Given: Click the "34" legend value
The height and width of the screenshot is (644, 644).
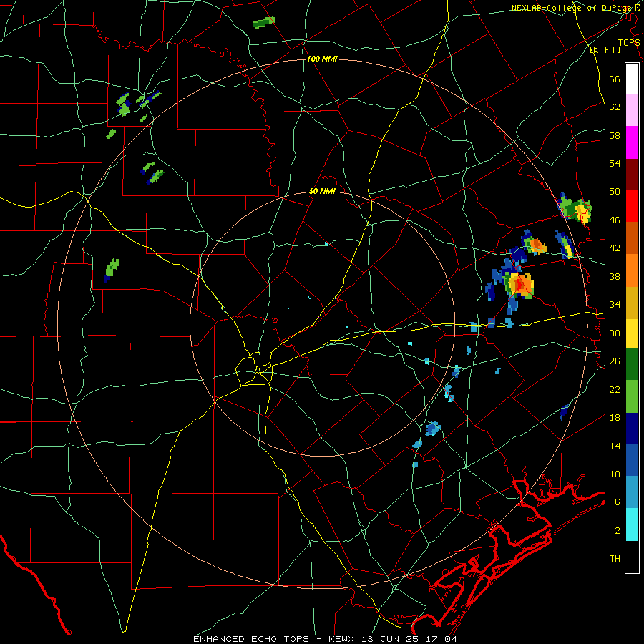Looking at the screenshot, I should pos(615,305).
